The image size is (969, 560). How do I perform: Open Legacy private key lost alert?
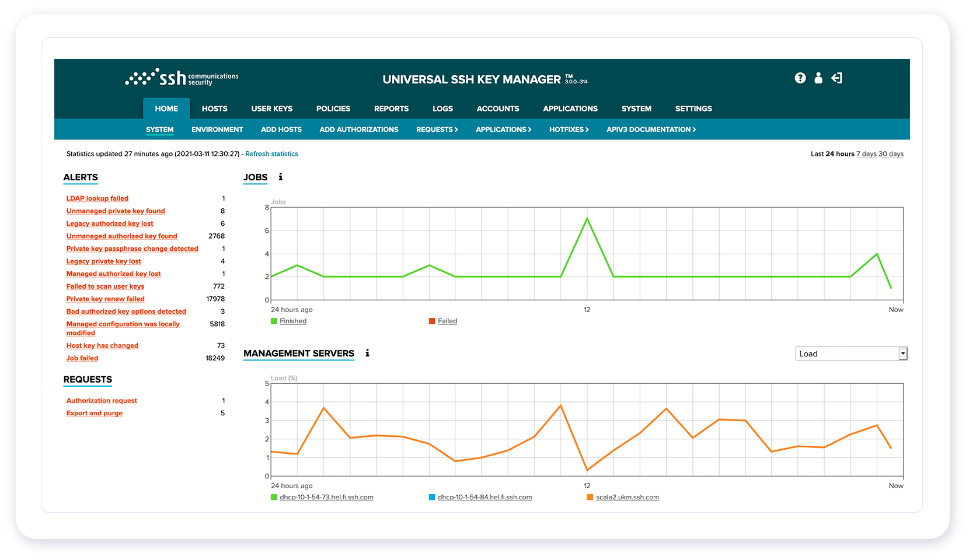click(104, 261)
